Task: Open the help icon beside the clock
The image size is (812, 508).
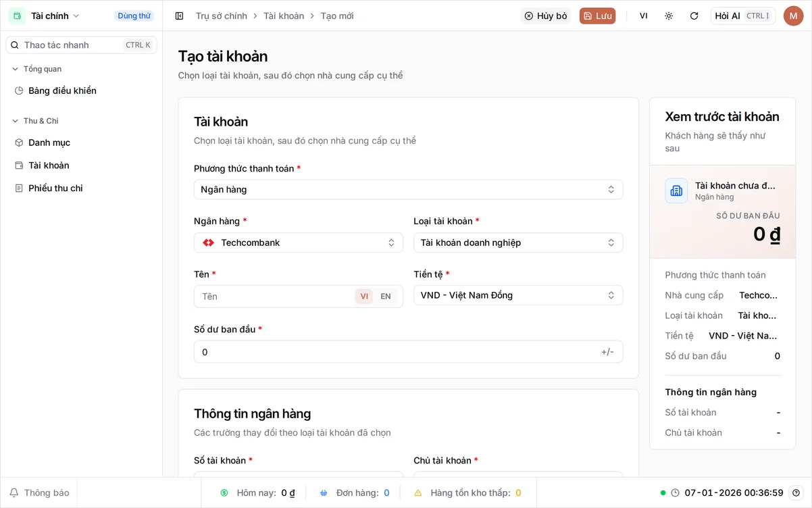Action: [x=796, y=492]
